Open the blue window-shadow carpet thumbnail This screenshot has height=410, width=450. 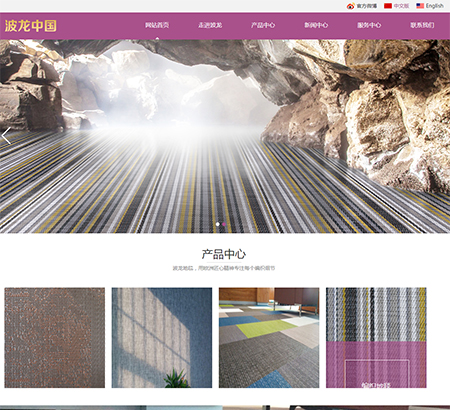point(162,338)
